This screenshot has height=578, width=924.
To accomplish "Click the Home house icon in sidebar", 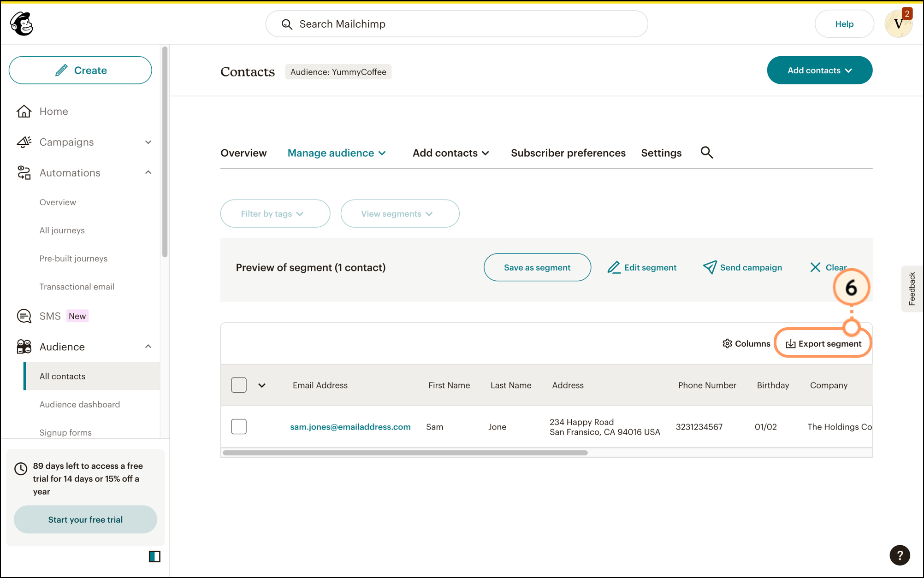I will (x=24, y=111).
